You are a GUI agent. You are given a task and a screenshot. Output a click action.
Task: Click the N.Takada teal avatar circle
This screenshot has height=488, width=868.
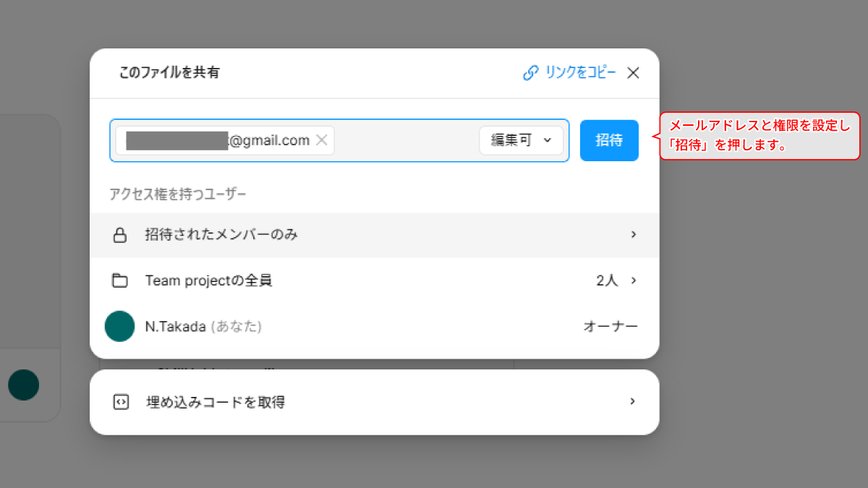click(x=120, y=327)
